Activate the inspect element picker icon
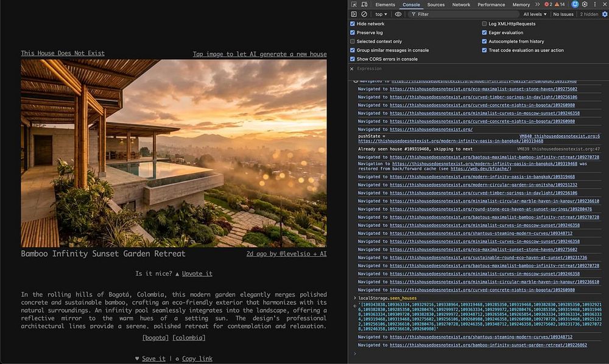This screenshot has width=609, height=364. (x=354, y=4)
